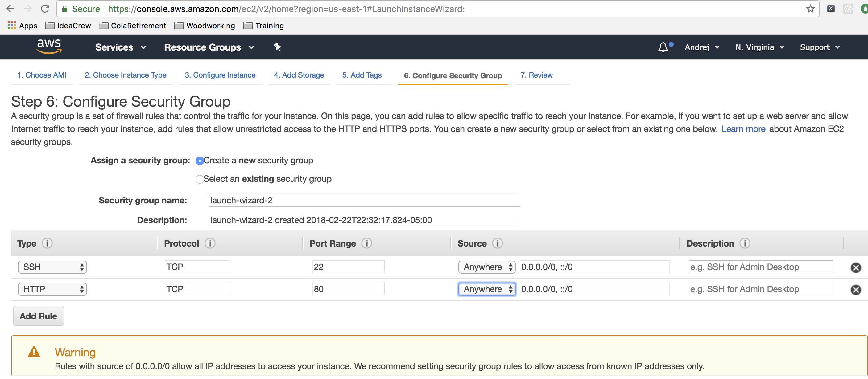Expand the Services menu

coord(120,47)
